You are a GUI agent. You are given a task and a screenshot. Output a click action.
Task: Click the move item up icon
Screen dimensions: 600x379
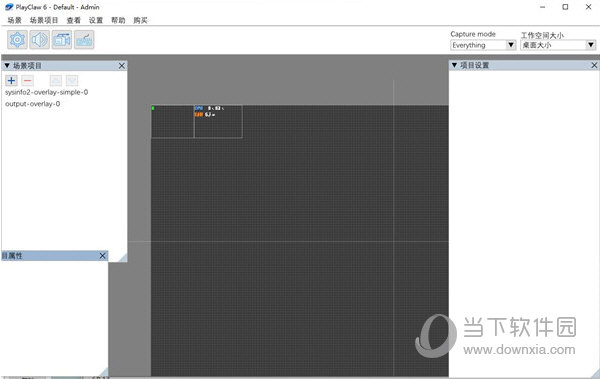[56, 80]
